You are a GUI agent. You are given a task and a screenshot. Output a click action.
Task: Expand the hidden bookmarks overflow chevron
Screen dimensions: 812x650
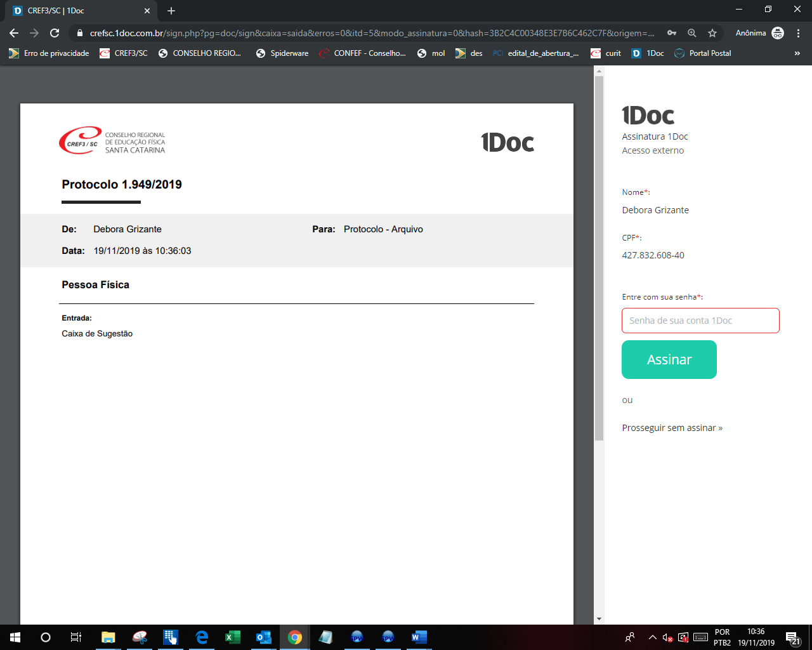point(797,53)
